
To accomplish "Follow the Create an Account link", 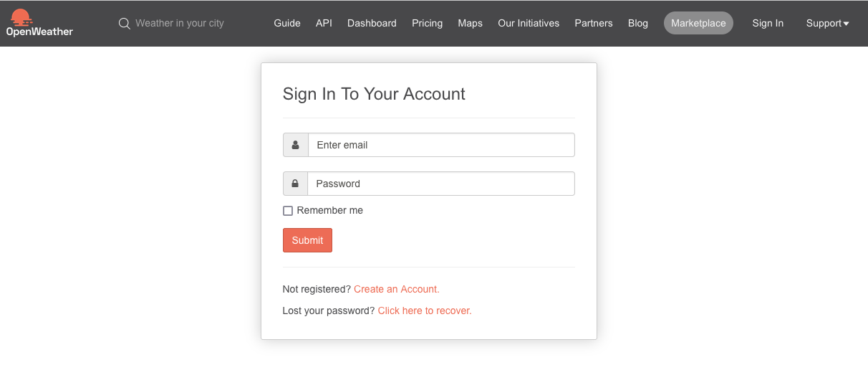I will 396,289.
